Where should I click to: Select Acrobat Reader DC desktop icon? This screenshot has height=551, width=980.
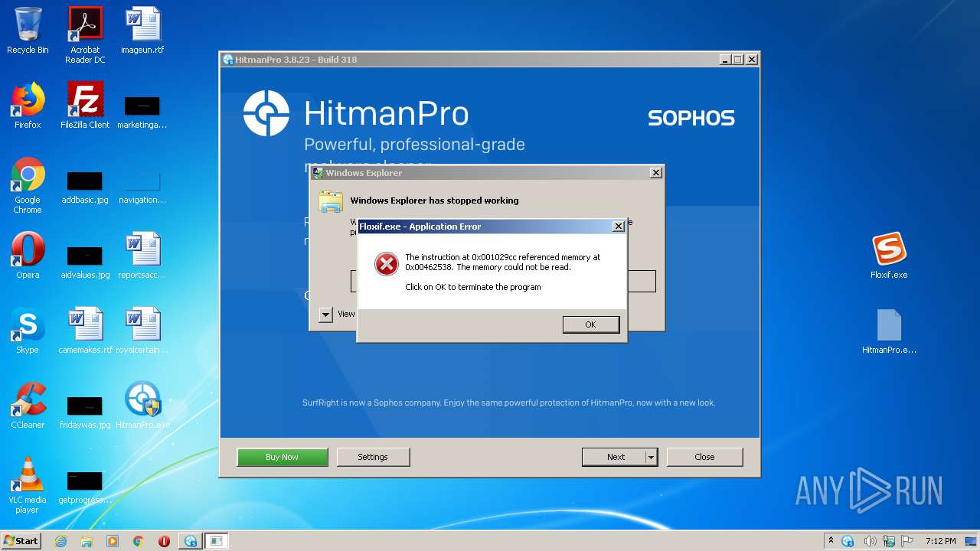85,34
